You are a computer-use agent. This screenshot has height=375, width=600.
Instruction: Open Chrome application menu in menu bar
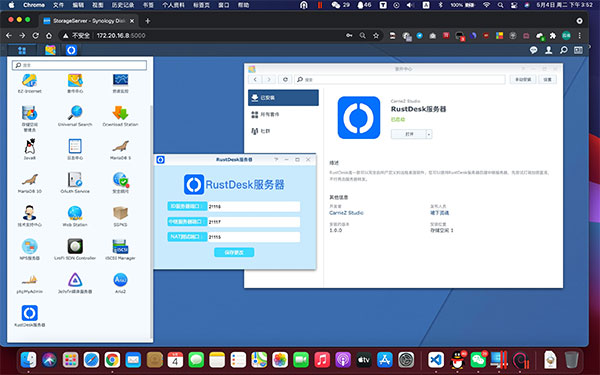(34, 5)
